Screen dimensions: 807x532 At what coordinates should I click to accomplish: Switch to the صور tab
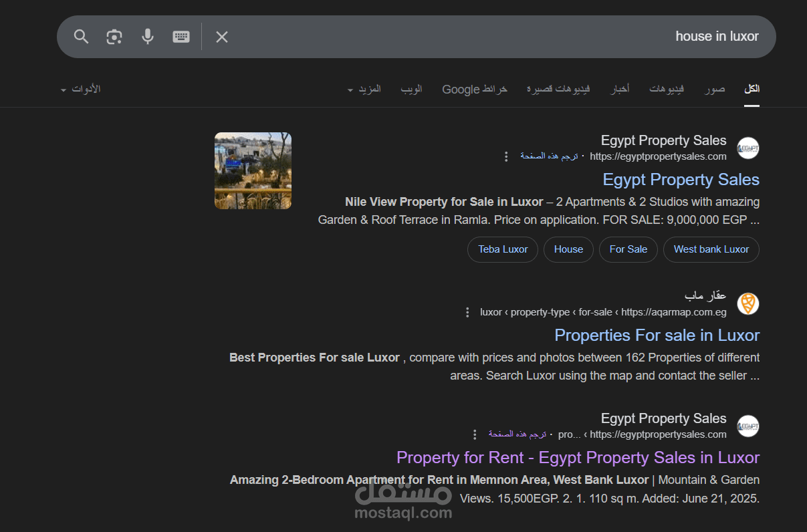click(715, 89)
